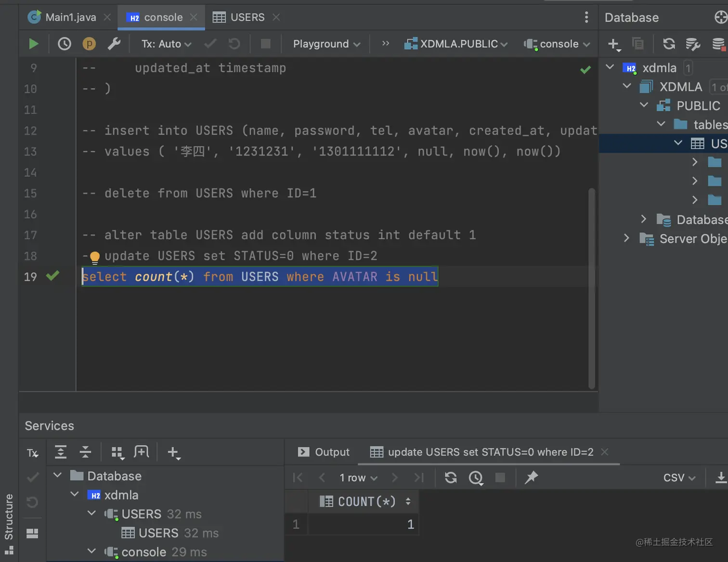Click the orange parameters P icon
The height and width of the screenshot is (562, 728).
tap(89, 44)
